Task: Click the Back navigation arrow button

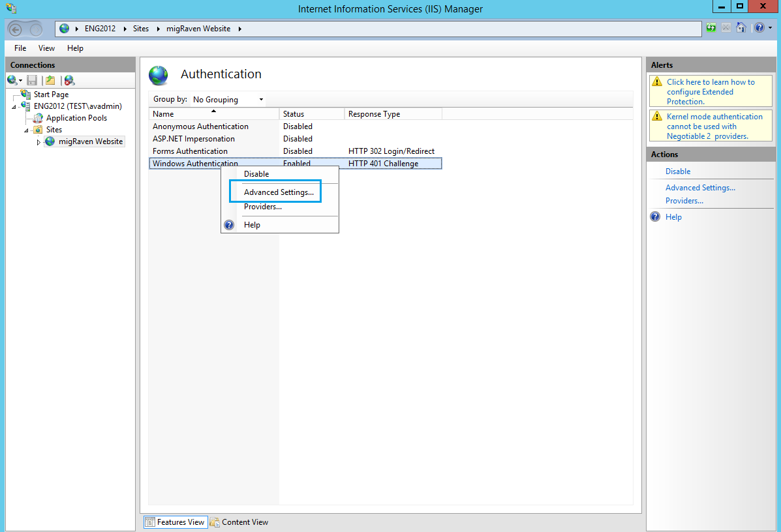Action: click(x=16, y=30)
